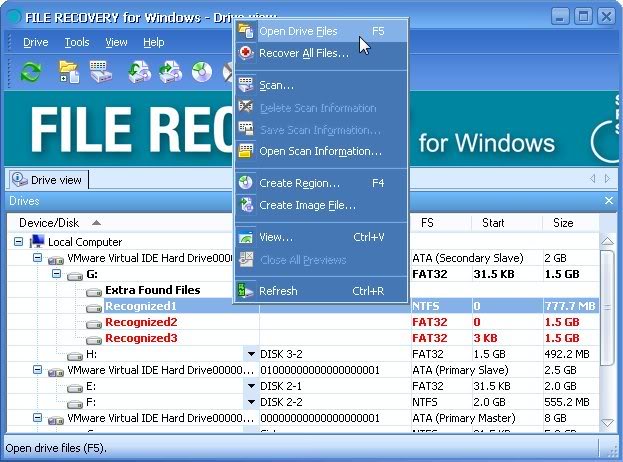Select the F: drive row
This screenshot has height=462, width=623.
(x=303, y=402)
